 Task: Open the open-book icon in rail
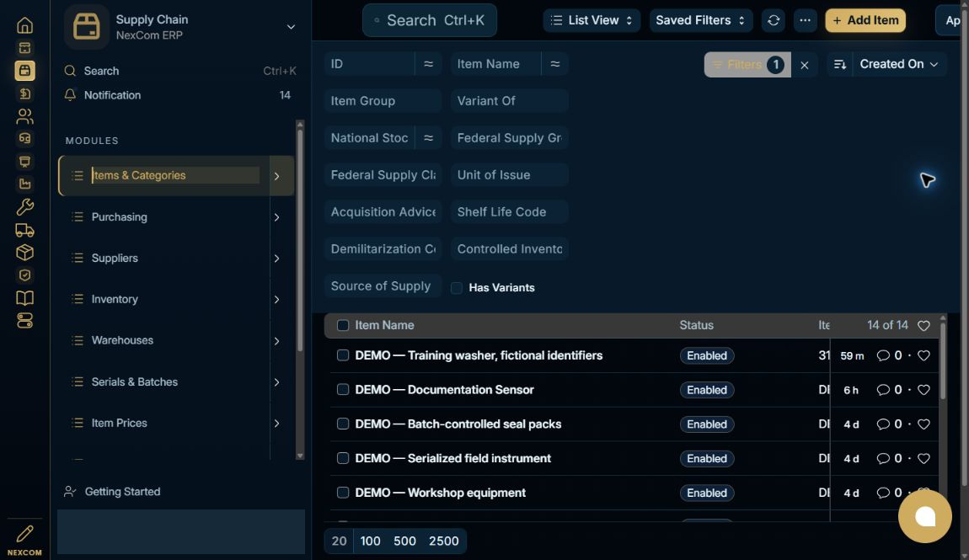point(24,298)
